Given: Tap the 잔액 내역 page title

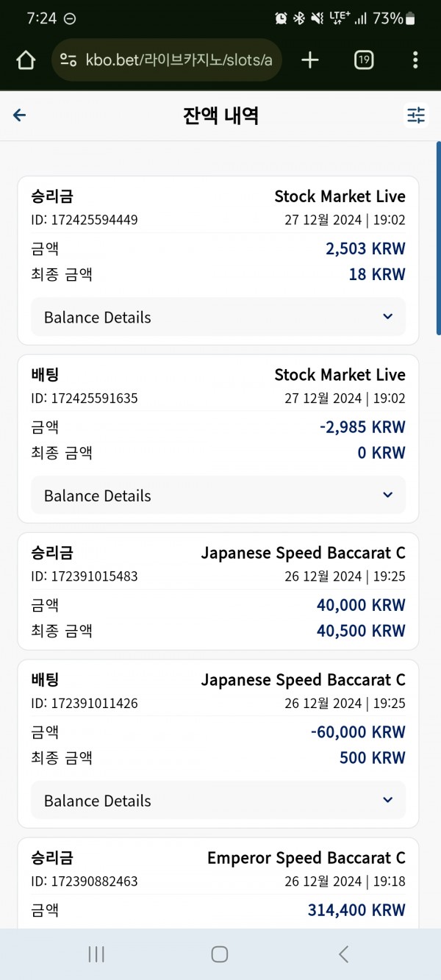Looking at the screenshot, I should (x=220, y=115).
